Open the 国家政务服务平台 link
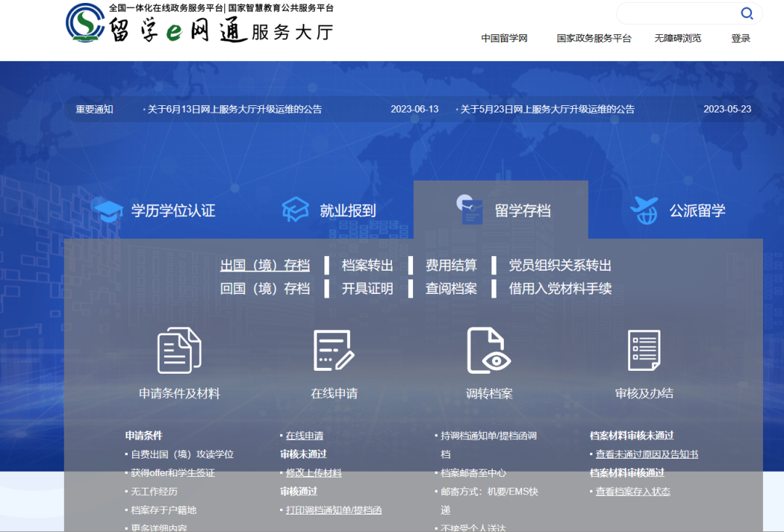This screenshot has width=784, height=532. [x=594, y=38]
